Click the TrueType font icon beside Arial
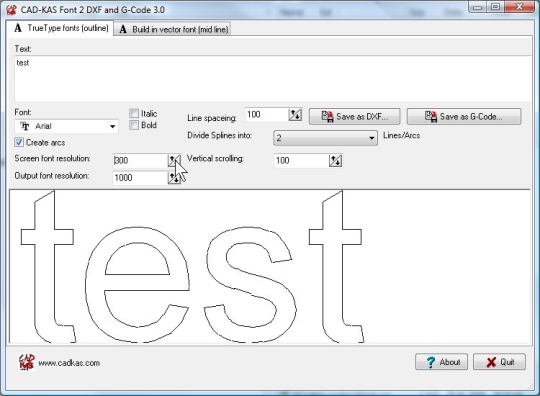540x396 pixels. (25, 126)
